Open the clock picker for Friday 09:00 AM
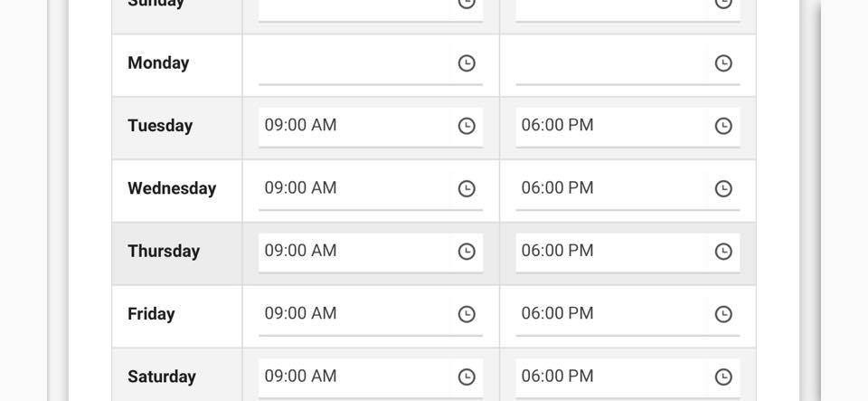The height and width of the screenshot is (401, 868). [467, 314]
